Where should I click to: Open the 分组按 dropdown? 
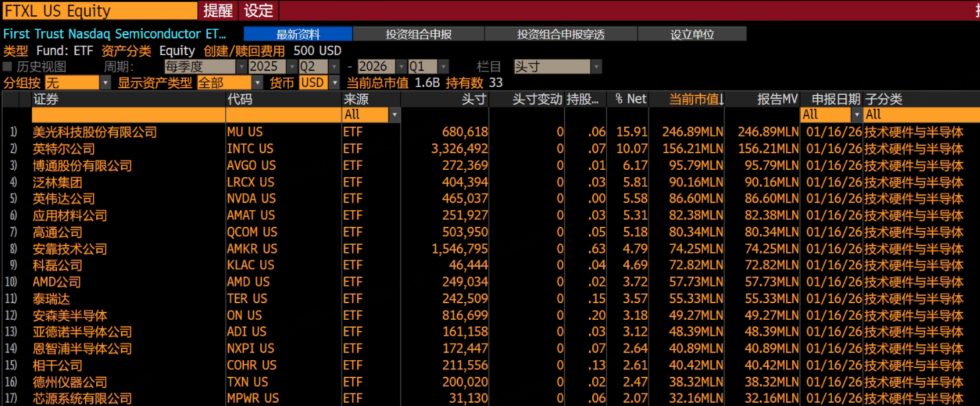pos(105,83)
